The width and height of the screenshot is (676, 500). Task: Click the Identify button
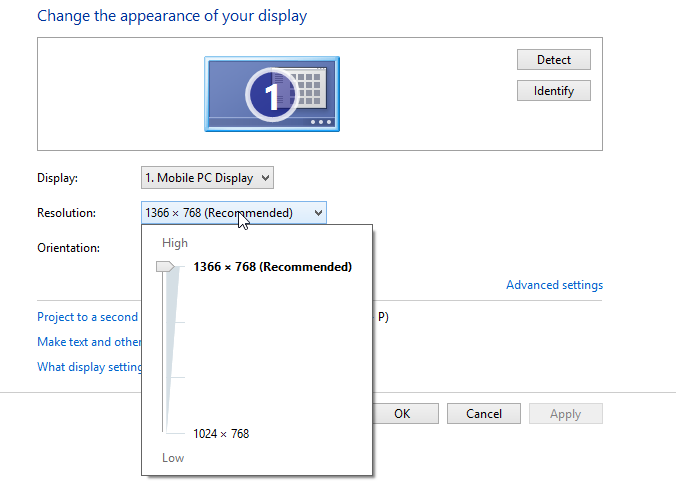coord(554,91)
